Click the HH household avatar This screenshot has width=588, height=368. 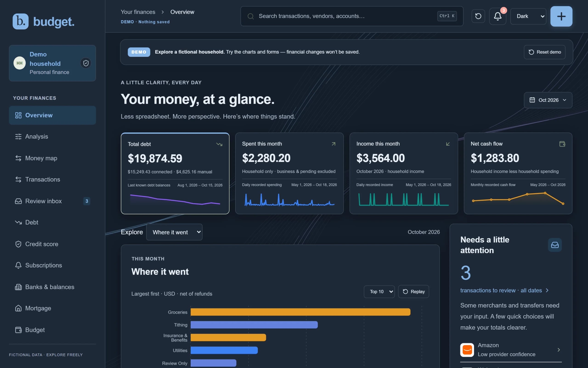20,63
